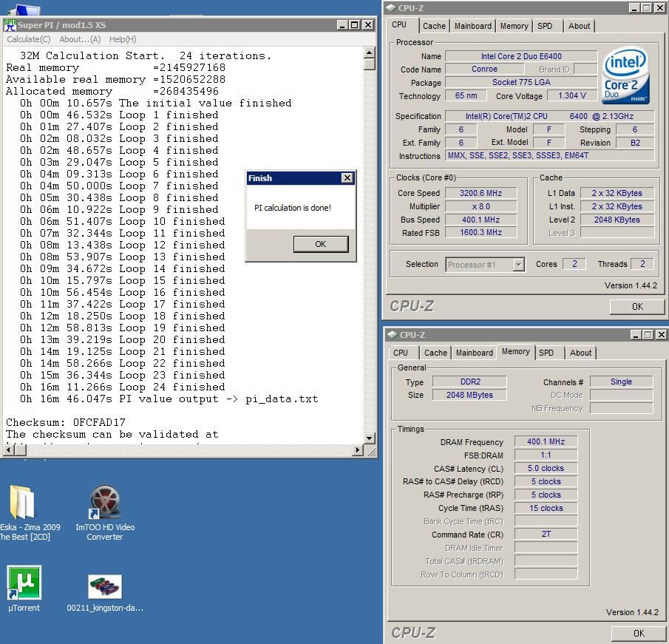Open the ImTOO HD Video Converter shortcut

point(104,502)
